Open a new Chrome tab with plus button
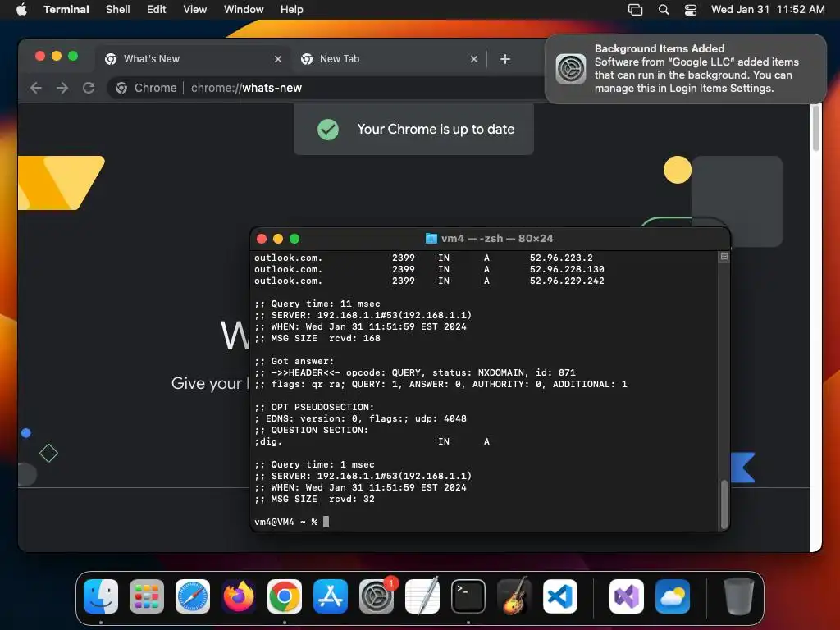The image size is (840, 630). (x=504, y=59)
